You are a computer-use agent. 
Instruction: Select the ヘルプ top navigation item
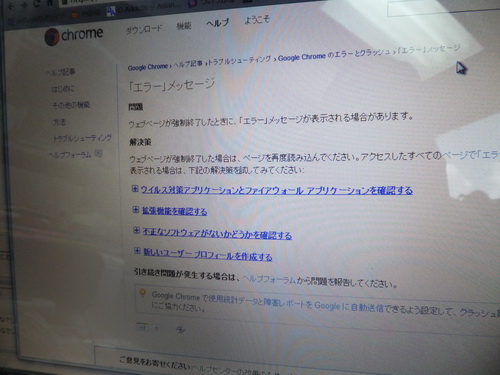(218, 23)
